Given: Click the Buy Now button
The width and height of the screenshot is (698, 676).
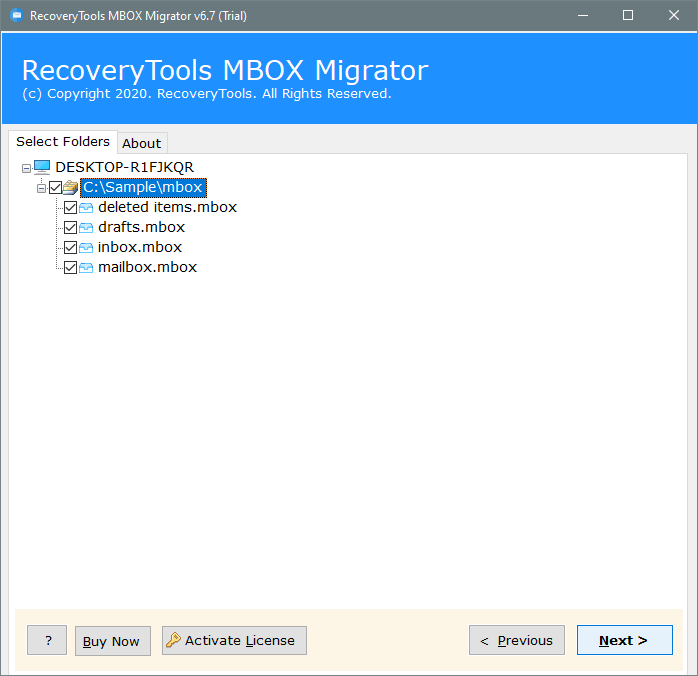Looking at the screenshot, I should [x=113, y=641].
